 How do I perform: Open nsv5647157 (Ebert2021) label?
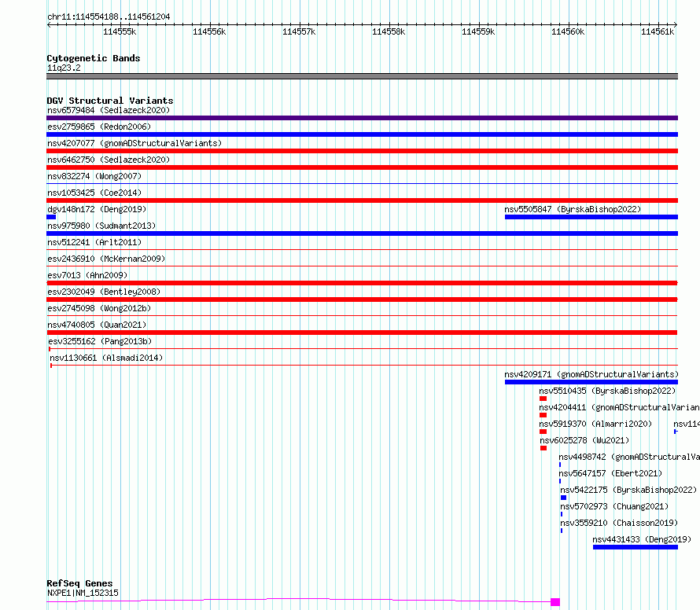(x=610, y=473)
